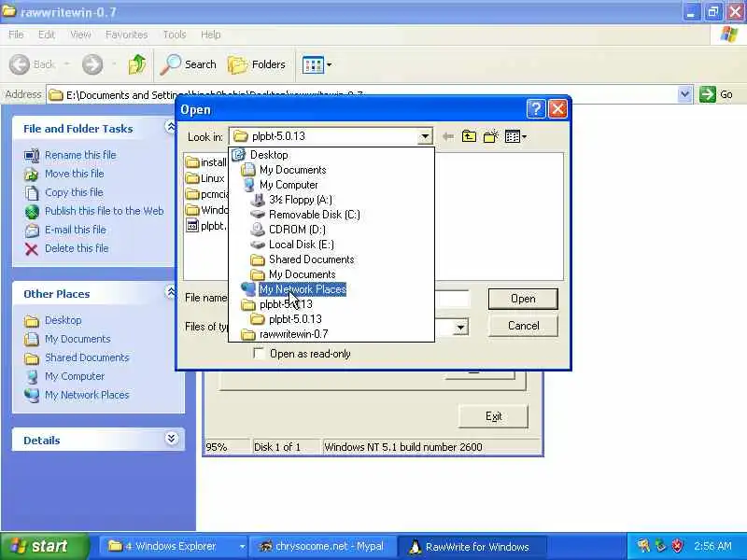This screenshot has height=560, width=747.
Task: Open the Files of type dropdown arrow
Action: tap(460, 328)
